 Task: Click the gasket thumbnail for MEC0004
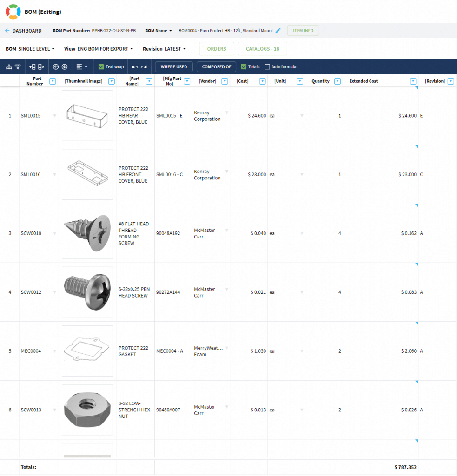click(87, 351)
